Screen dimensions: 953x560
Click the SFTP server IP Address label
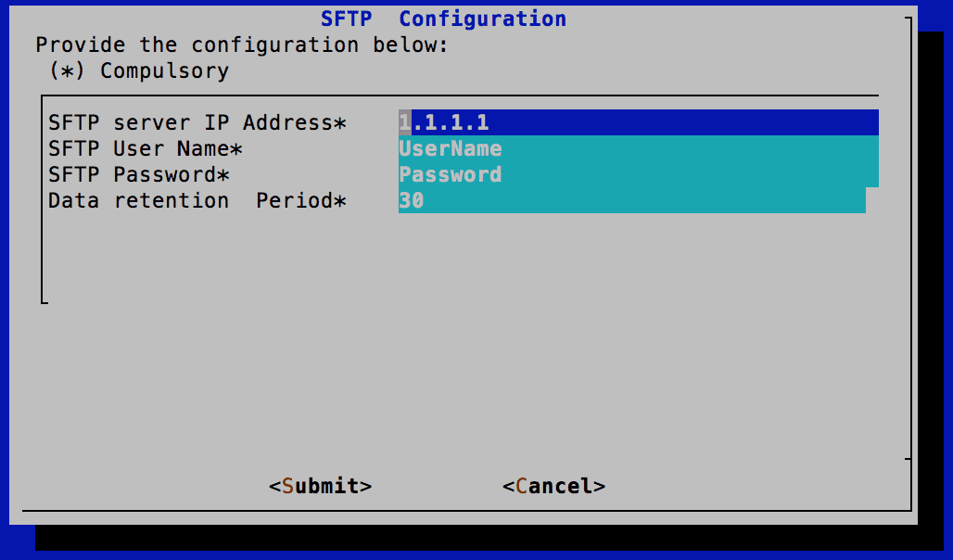pyautogui.click(x=196, y=122)
